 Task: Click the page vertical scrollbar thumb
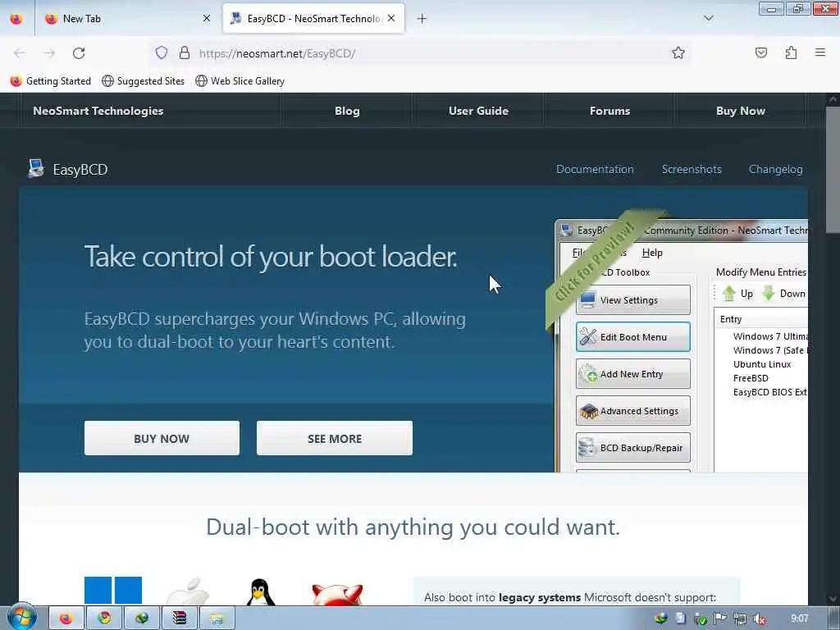[833, 169]
